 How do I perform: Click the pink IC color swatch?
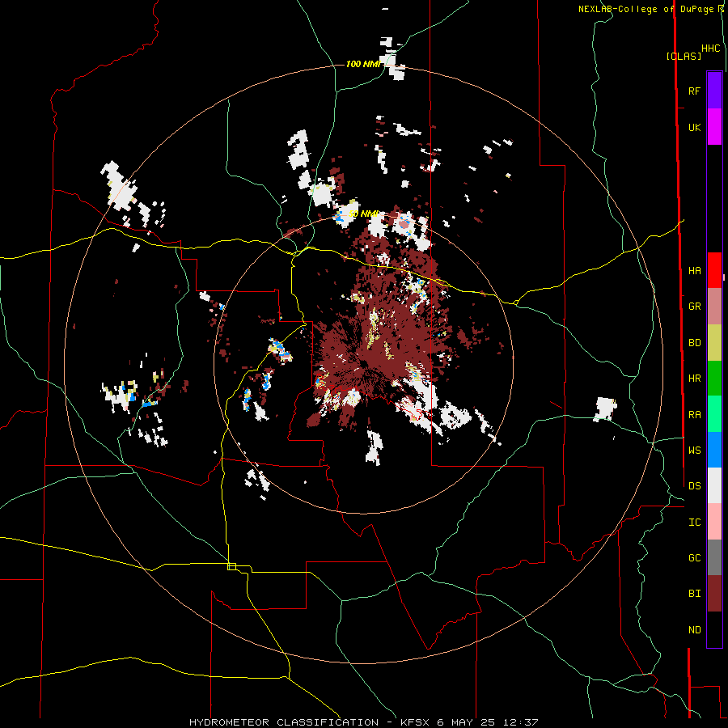714,522
